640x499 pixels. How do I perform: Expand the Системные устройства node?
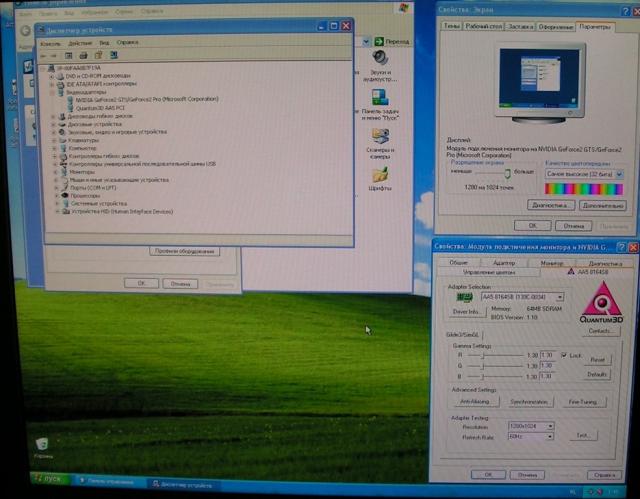pos(57,204)
